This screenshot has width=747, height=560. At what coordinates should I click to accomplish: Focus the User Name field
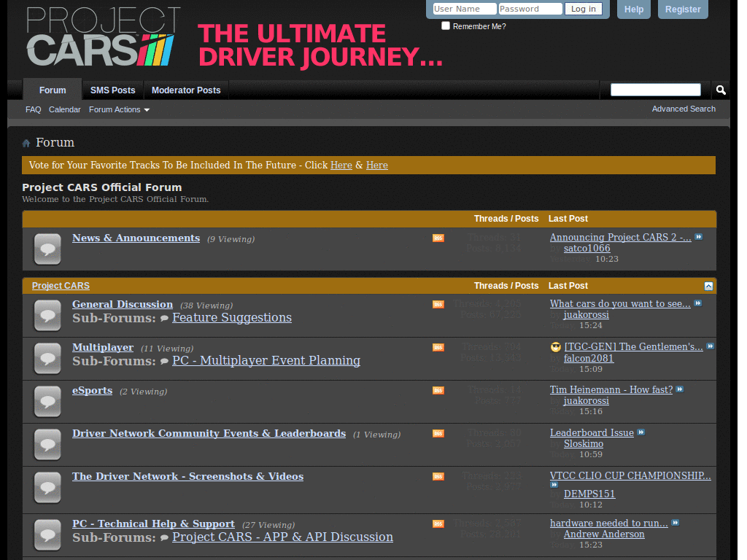[x=465, y=9]
